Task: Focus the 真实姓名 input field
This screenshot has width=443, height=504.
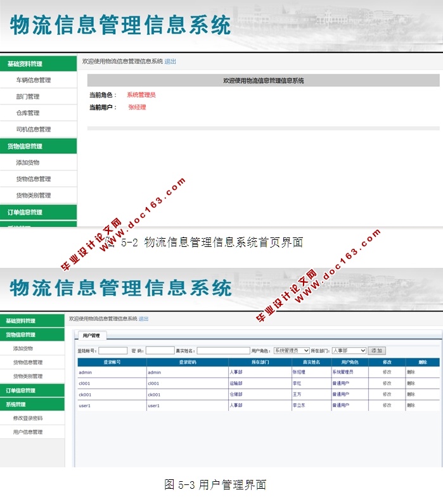Action: click(x=224, y=351)
